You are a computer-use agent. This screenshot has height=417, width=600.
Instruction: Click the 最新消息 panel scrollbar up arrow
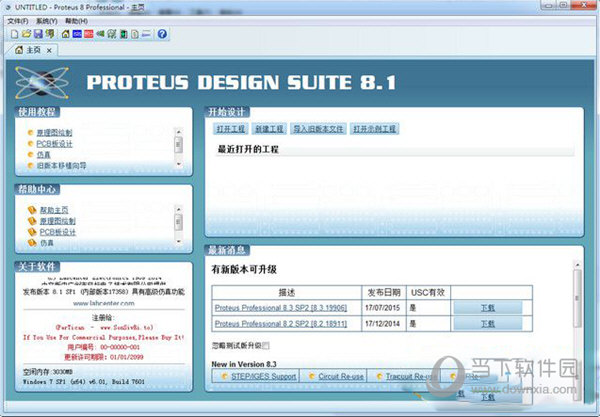(x=577, y=265)
